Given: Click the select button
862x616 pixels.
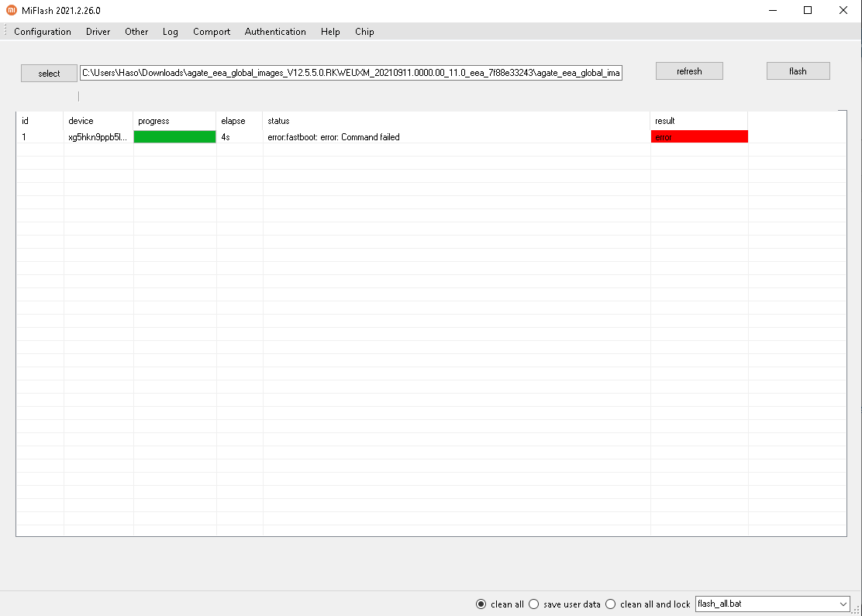Looking at the screenshot, I should click(x=49, y=73).
